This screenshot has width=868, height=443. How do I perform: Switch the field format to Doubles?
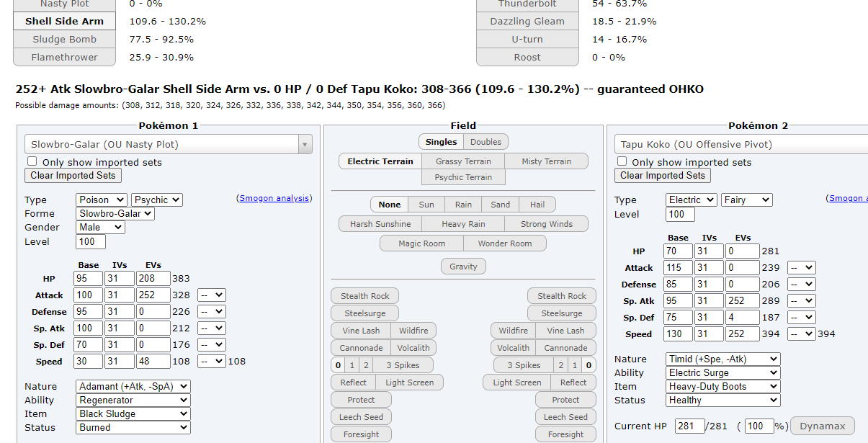(x=486, y=142)
